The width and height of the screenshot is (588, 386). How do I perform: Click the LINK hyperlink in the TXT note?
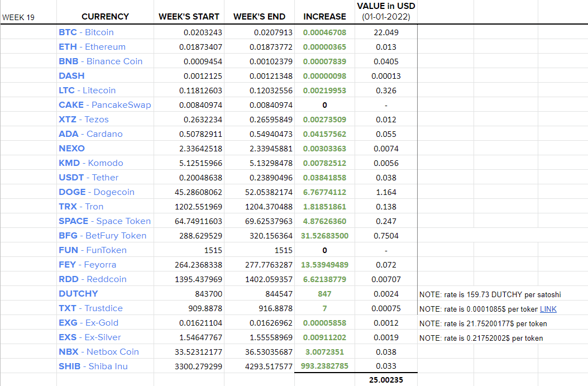click(548, 309)
